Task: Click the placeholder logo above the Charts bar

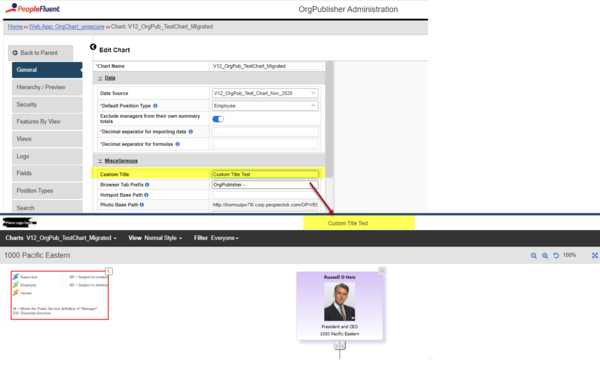Action: 19,223
